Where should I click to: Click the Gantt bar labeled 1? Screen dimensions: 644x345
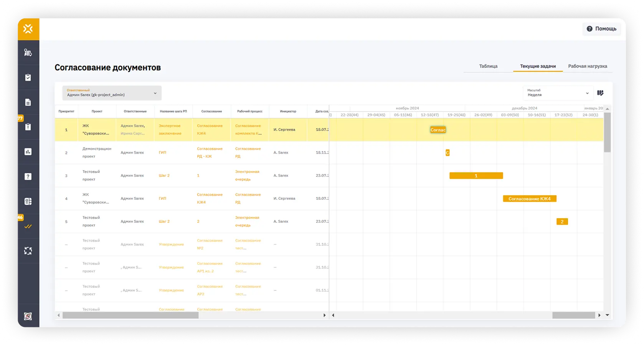[476, 176]
